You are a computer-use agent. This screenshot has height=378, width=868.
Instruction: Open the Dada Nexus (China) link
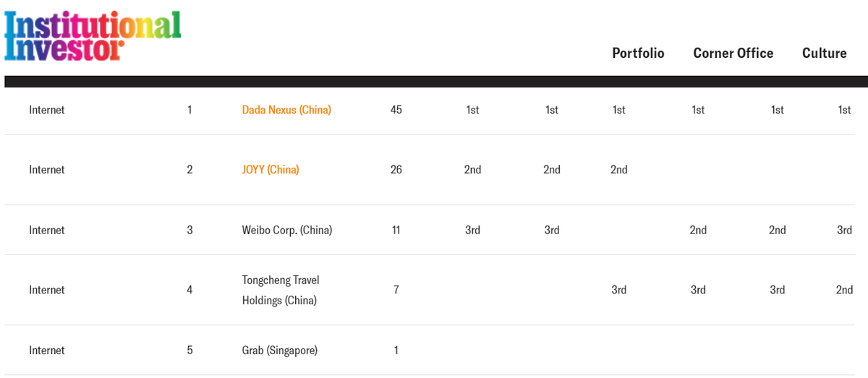pos(286,110)
